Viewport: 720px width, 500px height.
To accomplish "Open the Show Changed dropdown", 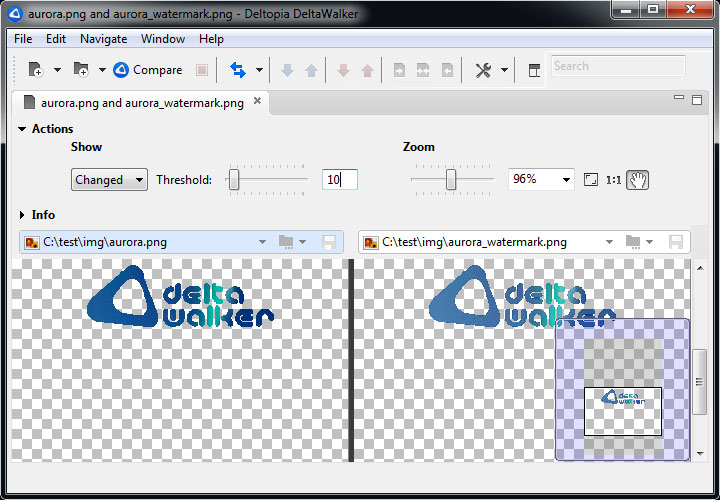I will click(x=109, y=180).
